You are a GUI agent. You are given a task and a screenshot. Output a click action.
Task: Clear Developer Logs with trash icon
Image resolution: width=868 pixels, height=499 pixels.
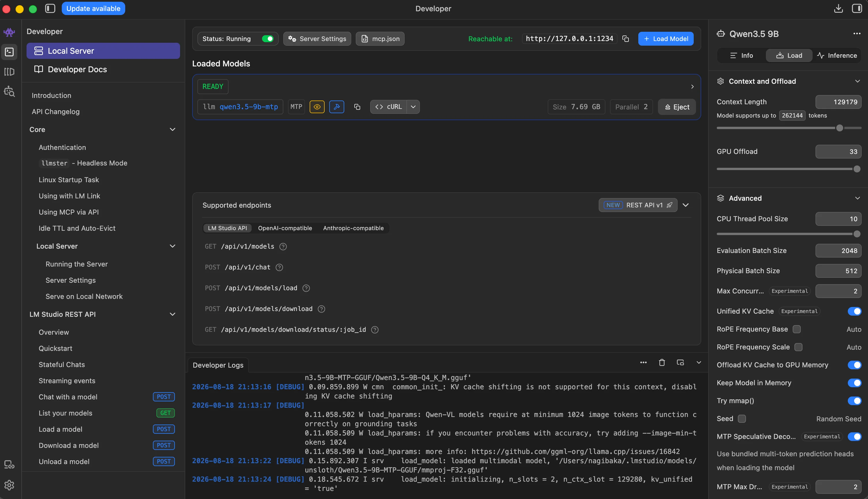click(x=662, y=363)
